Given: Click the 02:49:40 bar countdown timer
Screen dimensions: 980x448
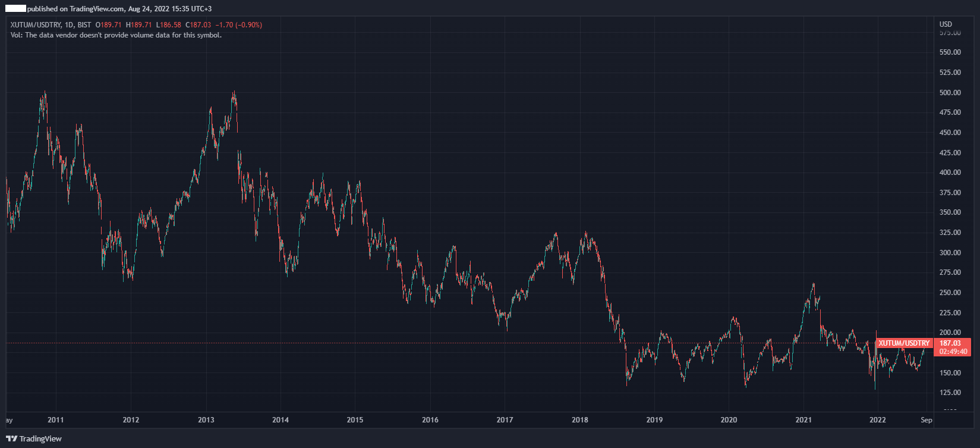Looking at the screenshot, I should click(x=953, y=352).
